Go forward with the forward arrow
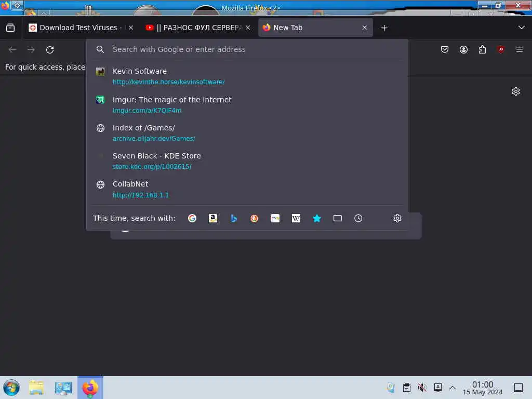The image size is (532, 399). click(x=31, y=49)
